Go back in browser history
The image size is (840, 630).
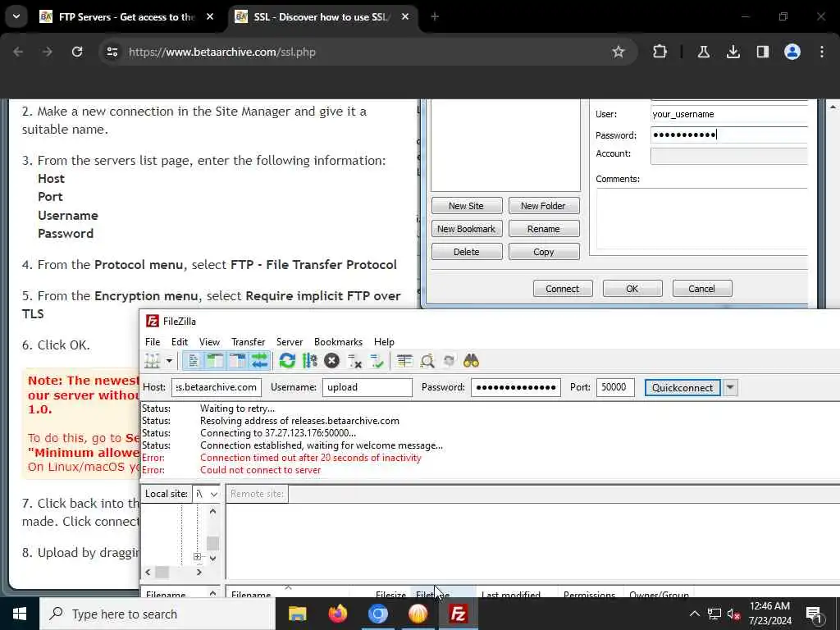18,52
